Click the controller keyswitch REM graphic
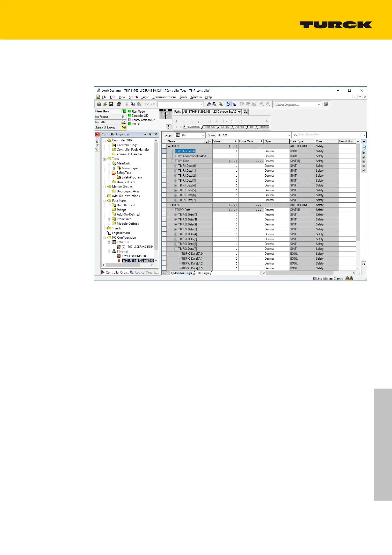 [166, 114]
